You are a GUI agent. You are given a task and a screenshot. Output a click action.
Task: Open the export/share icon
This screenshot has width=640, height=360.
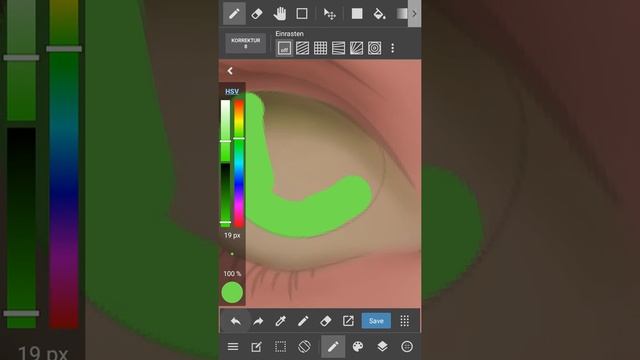(348, 321)
